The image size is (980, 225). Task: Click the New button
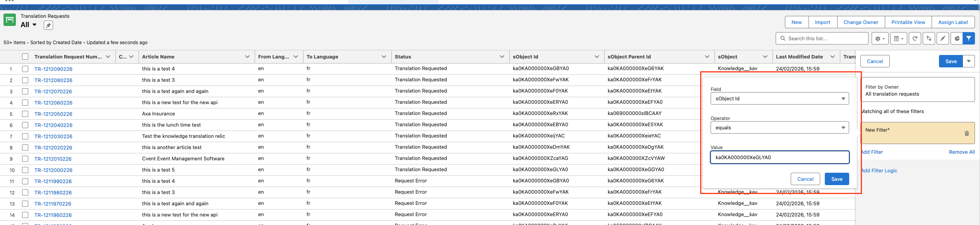pyautogui.click(x=797, y=22)
